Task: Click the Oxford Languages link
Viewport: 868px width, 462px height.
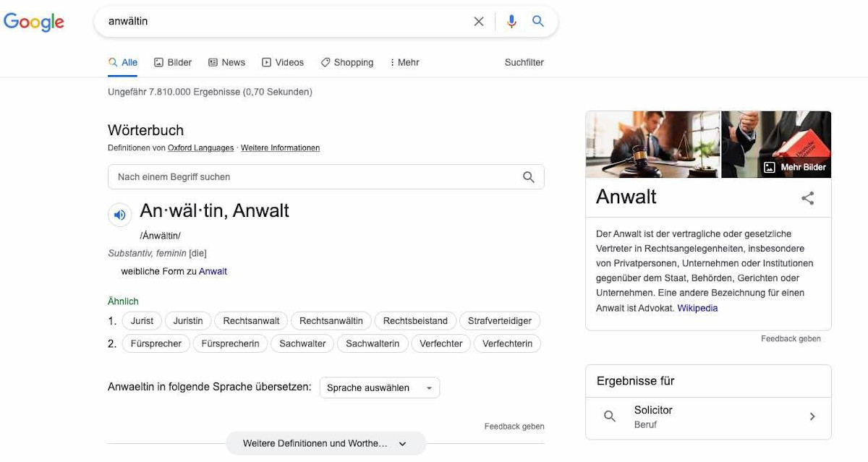Action: pyautogui.click(x=200, y=147)
